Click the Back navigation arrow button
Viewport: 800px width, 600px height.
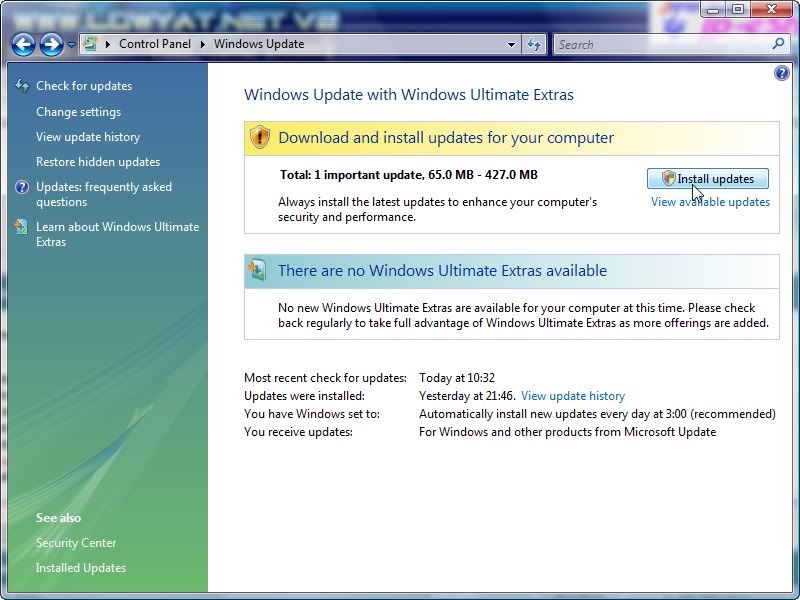click(x=23, y=44)
